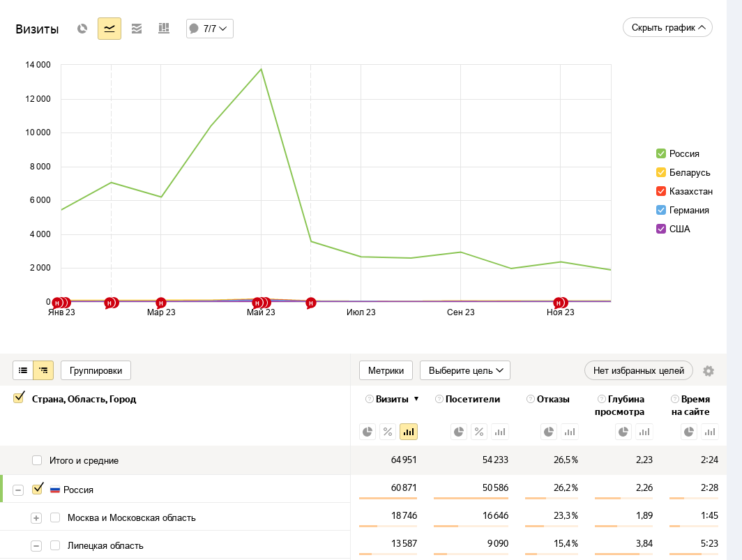Show Визиты column as pie chart
The image size is (742, 560).
[368, 432]
